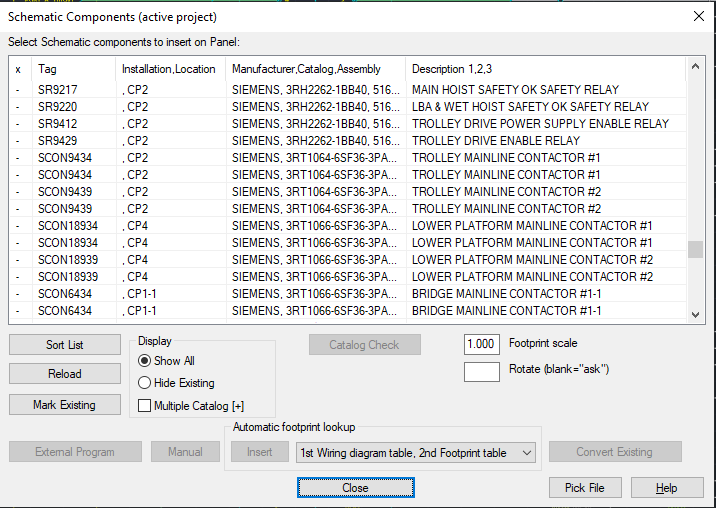
Task: Click the Rotate angle input field
Action: (481, 371)
